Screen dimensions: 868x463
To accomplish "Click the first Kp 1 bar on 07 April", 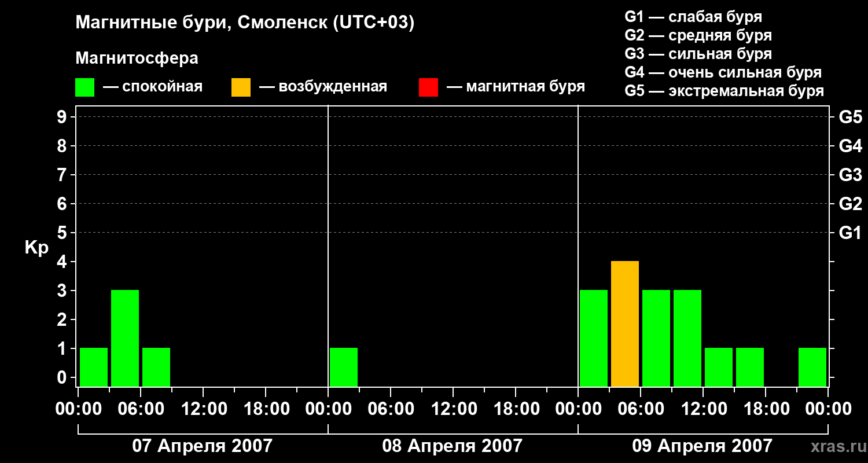I will click(x=94, y=367).
